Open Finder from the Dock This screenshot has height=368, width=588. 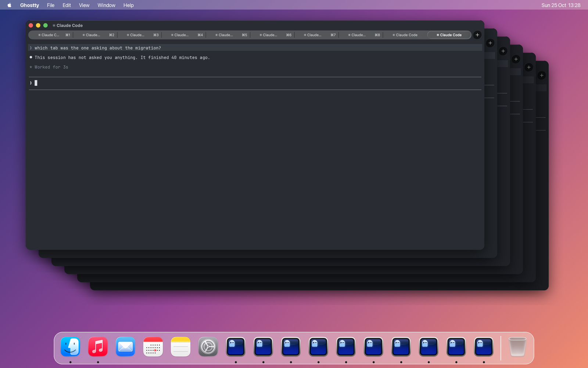pyautogui.click(x=70, y=347)
